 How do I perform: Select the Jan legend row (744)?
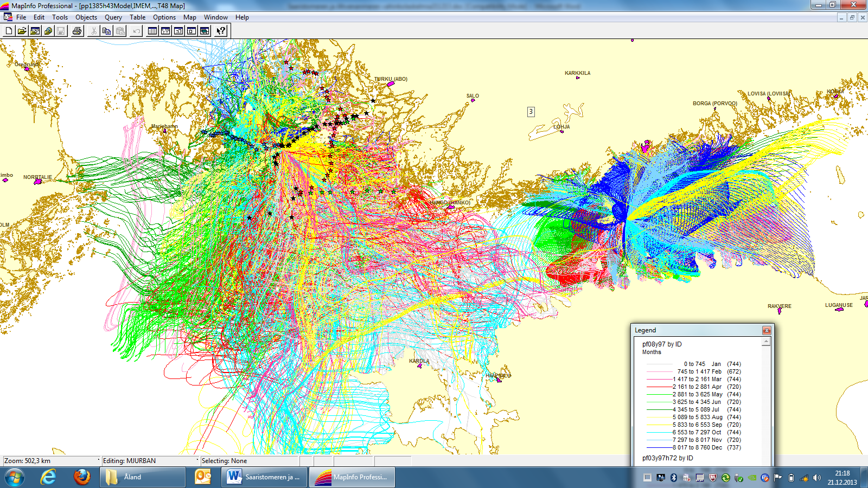coord(693,364)
